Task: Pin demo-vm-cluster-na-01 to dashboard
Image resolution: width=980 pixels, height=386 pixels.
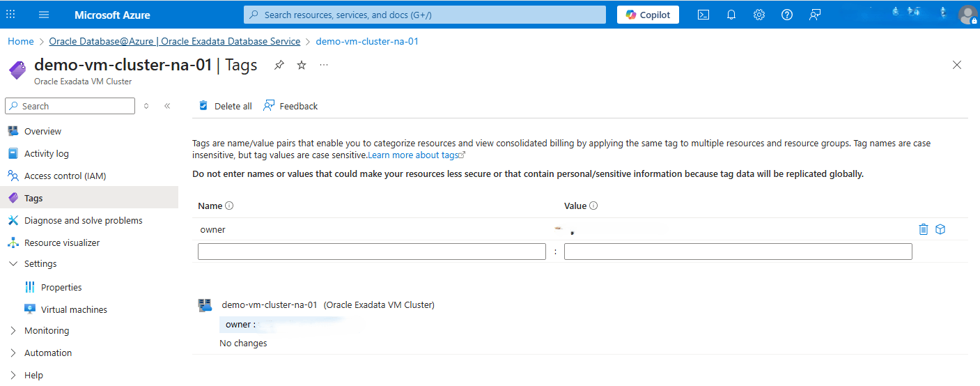Action: (x=279, y=65)
